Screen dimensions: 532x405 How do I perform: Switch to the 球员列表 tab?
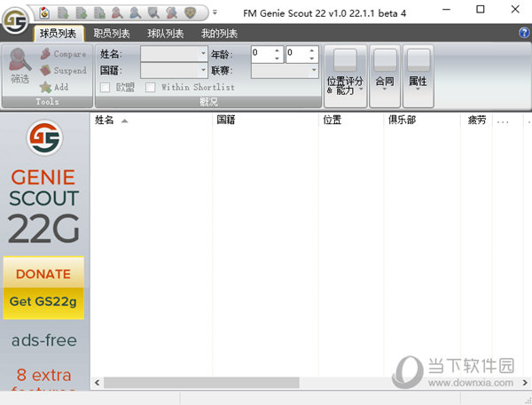58,34
